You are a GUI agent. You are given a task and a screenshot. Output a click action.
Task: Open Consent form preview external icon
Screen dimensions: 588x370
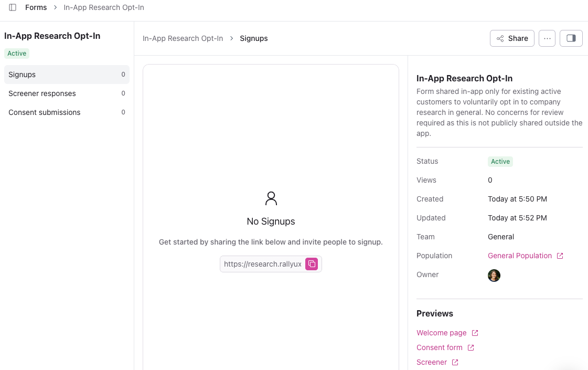click(471, 347)
